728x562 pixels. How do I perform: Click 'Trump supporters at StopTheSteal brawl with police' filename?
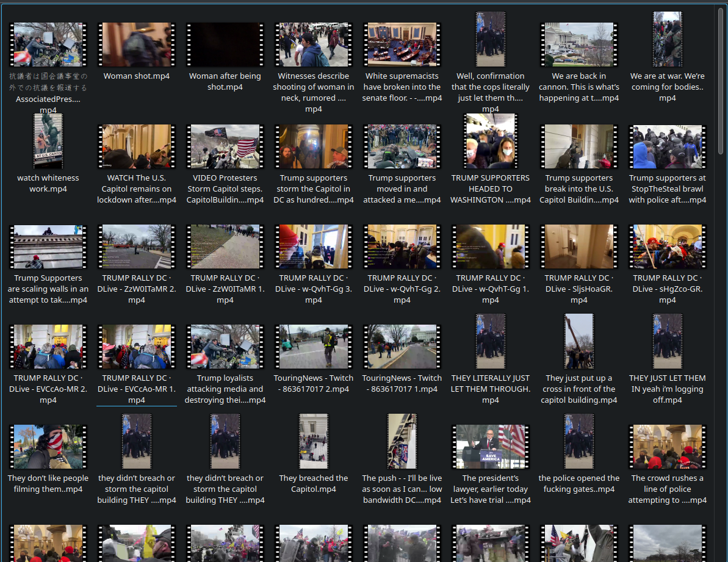[668, 189]
